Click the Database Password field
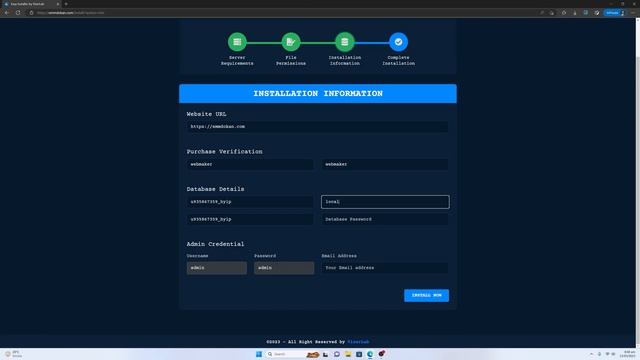 pyautogui.click(x=384, y=219)
